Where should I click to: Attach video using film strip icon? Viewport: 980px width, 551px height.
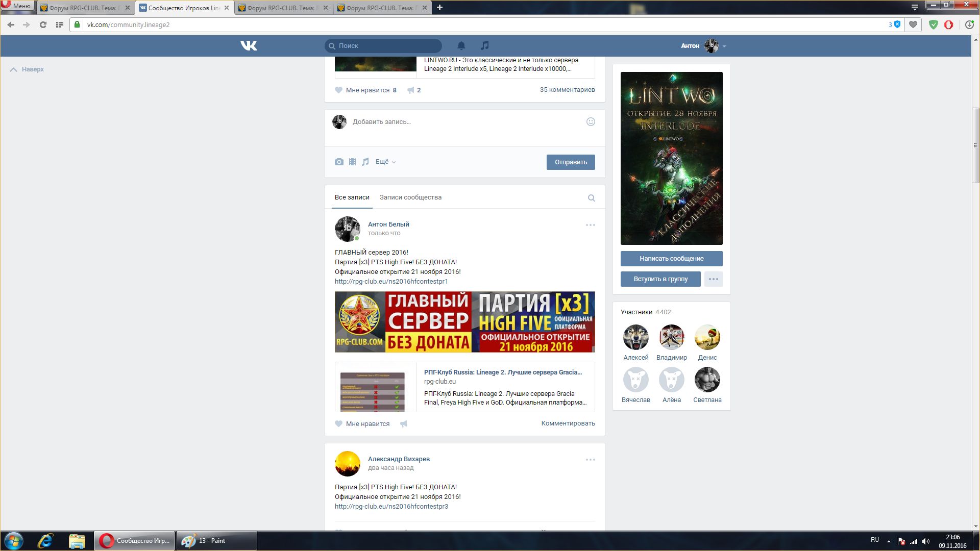352,162
